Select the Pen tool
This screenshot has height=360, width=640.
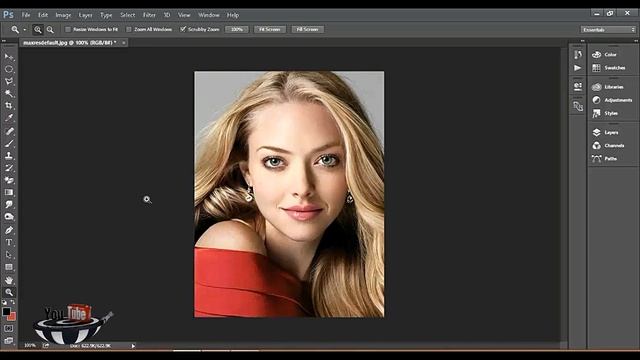(9, 230)
